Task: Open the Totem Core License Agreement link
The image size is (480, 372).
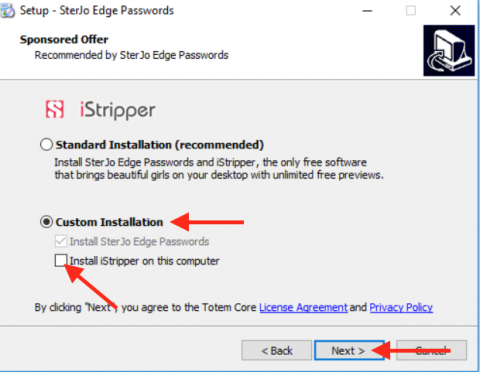Action: click(x=303, y=307)
